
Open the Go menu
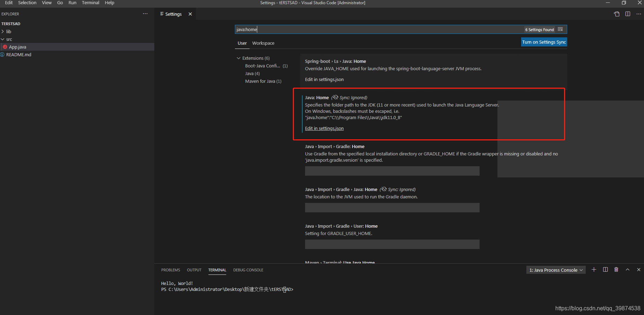60,3
